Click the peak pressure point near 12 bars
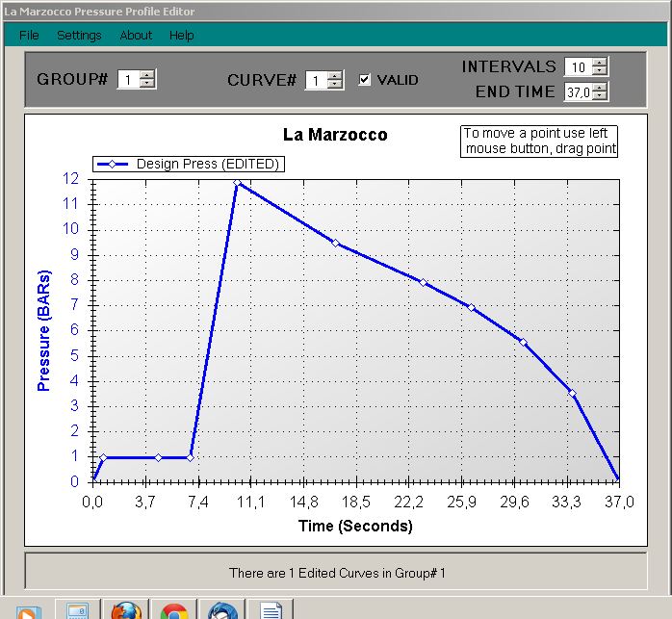Screen dimensions: 672x619 pyautogui.click(x=237, y=182)
